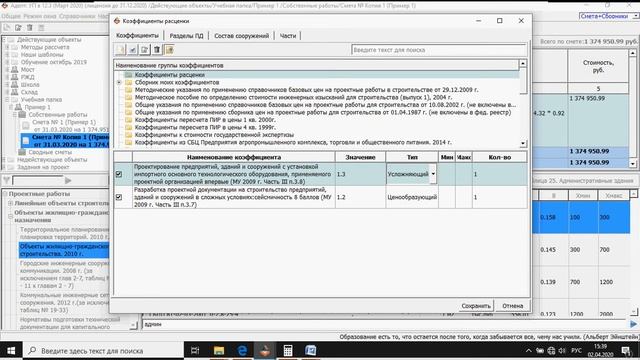The width and height of the screenshot is (640, 360).
Task: Expand the Сборник моих коэффициентов folder
Action: coord(119,82)
